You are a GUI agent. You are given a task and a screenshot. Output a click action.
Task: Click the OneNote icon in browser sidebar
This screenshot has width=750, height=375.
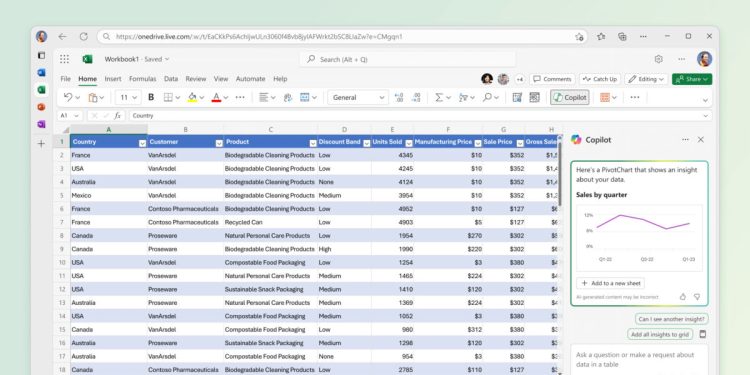click(42, 124)
